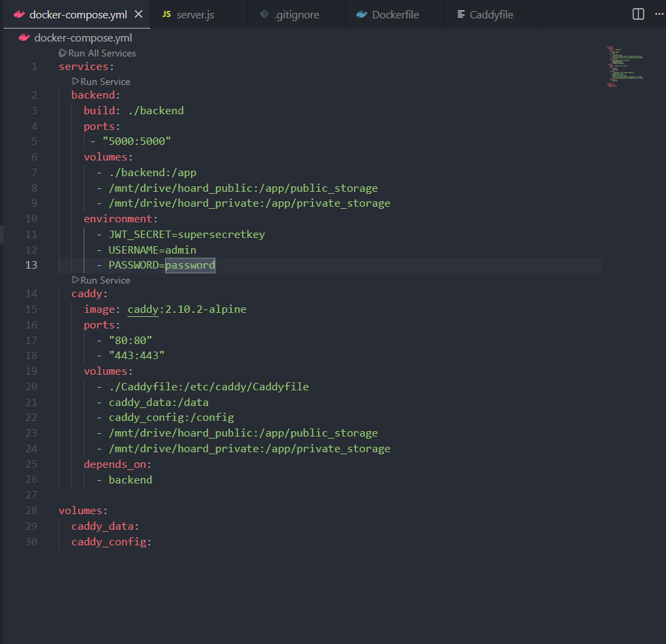
Task: Click the Docker whale icon on docker-compose.yml tab
Action: tap(19, 14)
